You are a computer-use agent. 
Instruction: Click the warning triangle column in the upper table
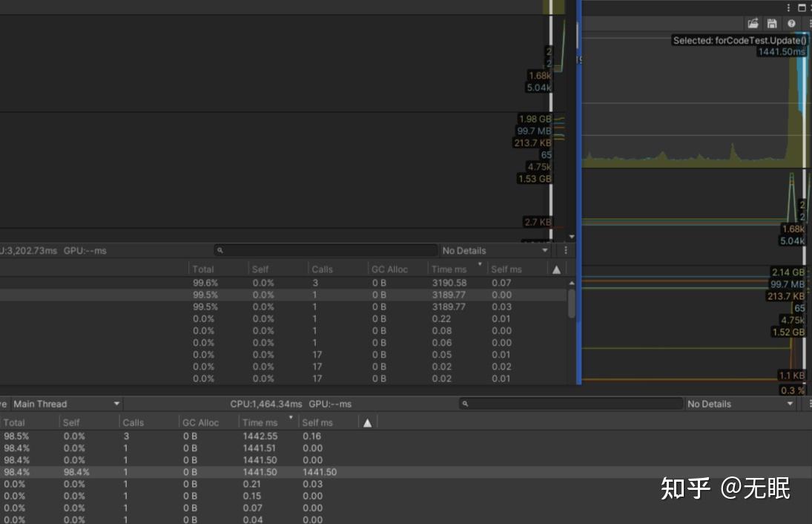pos(556,269)
